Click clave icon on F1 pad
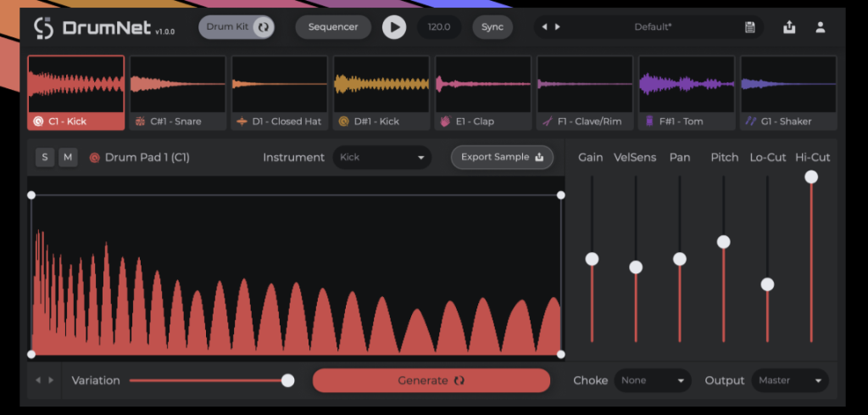This screenshot has width=868, height=415. (548, 121)
